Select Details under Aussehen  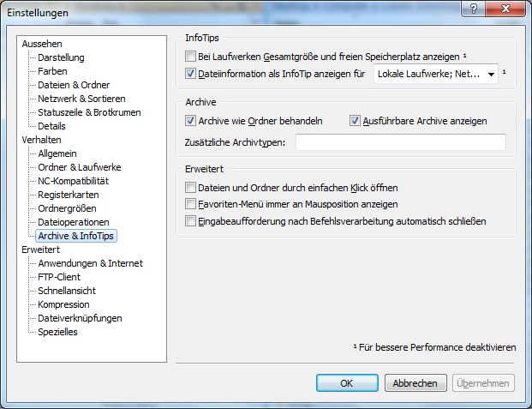point(51,126)
